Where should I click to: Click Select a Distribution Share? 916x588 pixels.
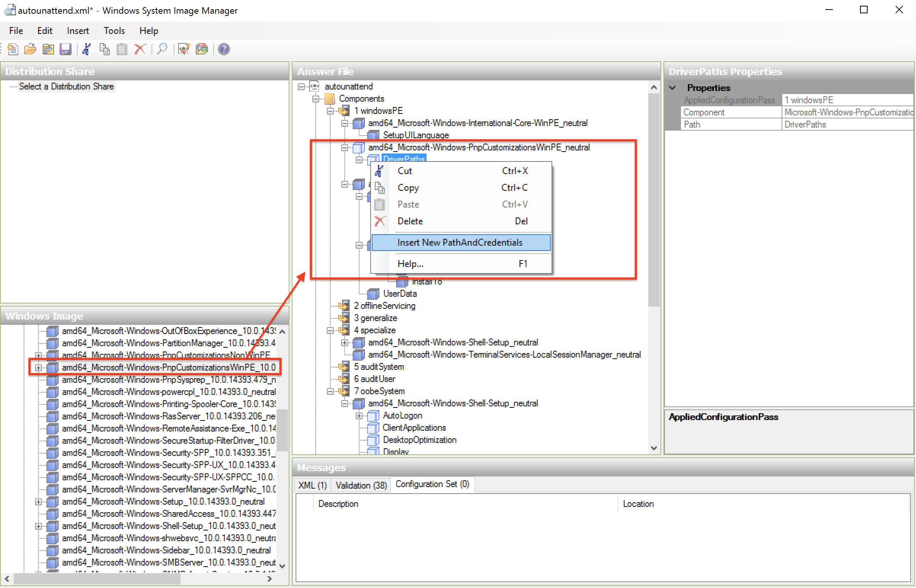click(66, 86)
